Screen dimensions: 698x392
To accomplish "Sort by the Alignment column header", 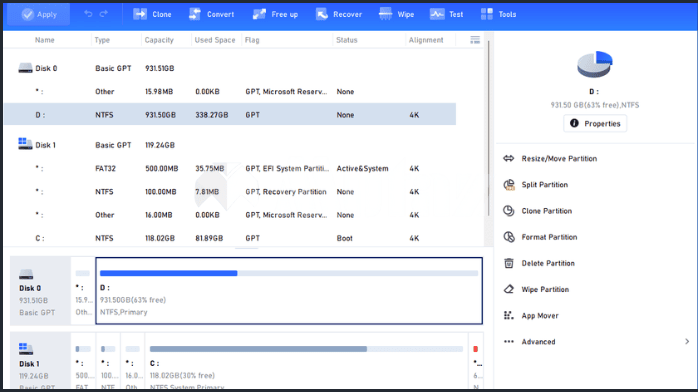I will coord(426,40).
